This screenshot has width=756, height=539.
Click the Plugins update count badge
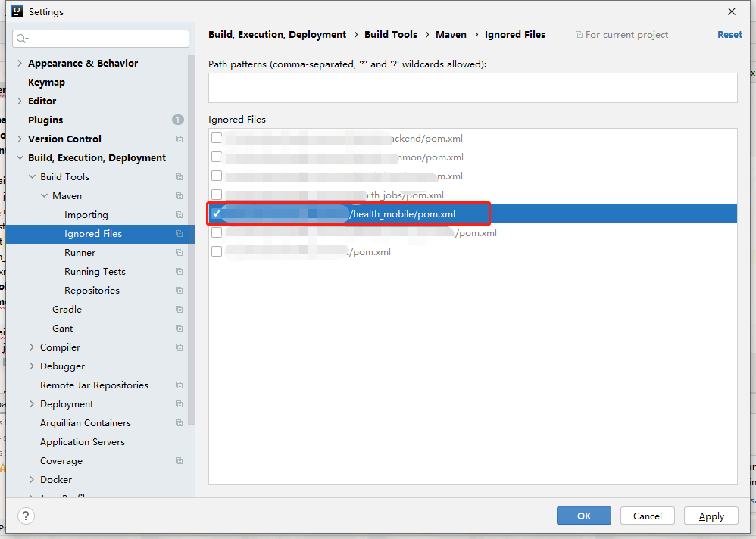[178, 120]
